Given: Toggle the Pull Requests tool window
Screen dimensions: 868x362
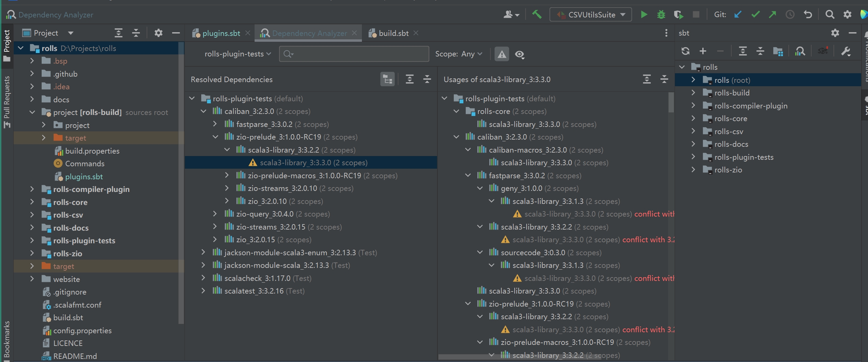Looking at the screenshot, I should click(6, 102).
